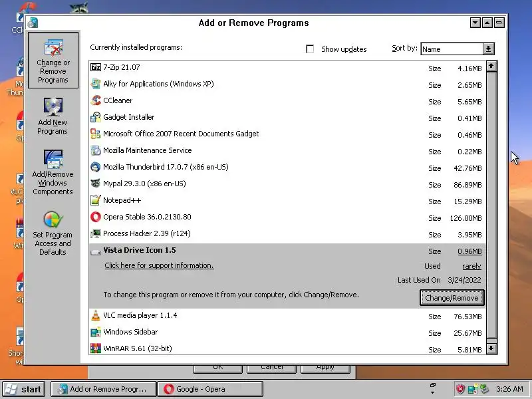Image resolution: width=532 pixels, height=399 pixels.
Task: Select the 7-Zip 21.07 entry text
Action: 122,67
